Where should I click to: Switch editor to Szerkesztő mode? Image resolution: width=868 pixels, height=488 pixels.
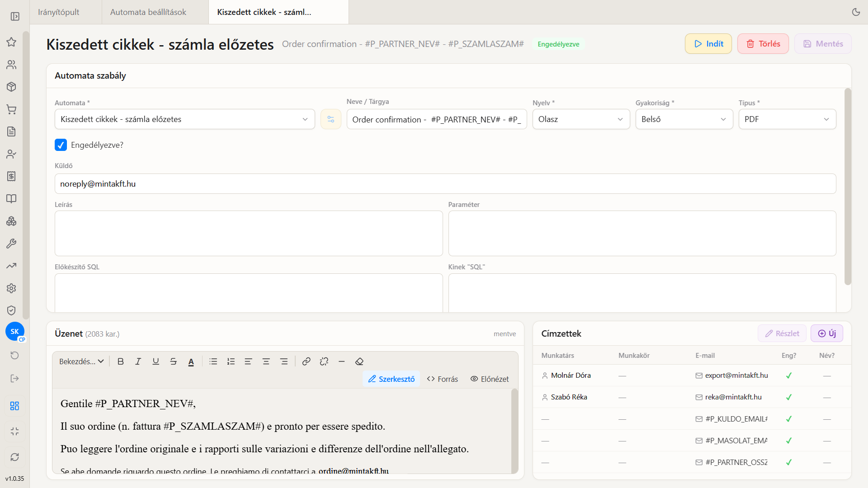392,379
